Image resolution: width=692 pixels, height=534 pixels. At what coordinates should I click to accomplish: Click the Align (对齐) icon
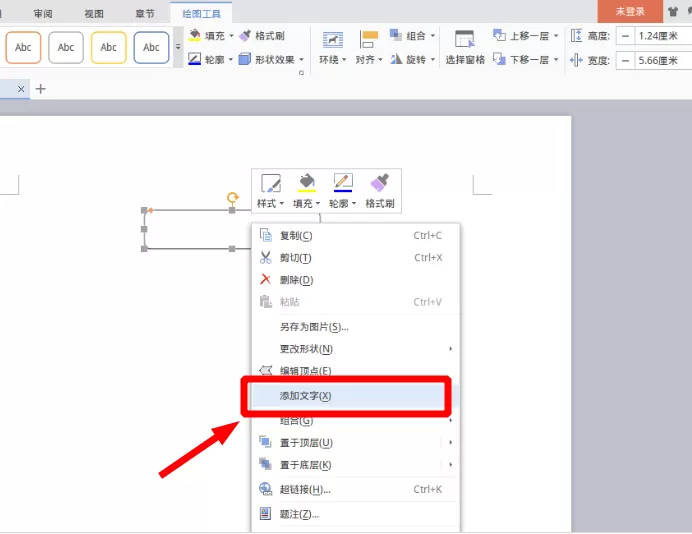[369, 40]
